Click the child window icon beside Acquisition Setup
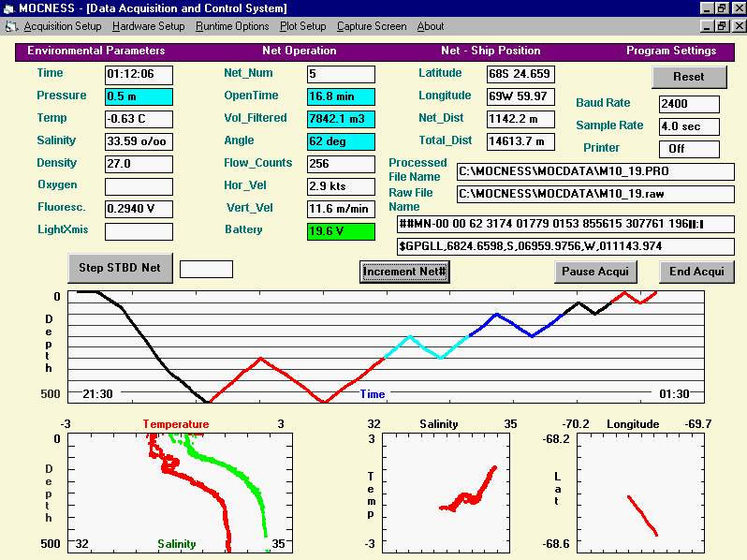This screenshot has width=747, height=560. (11, 27)
